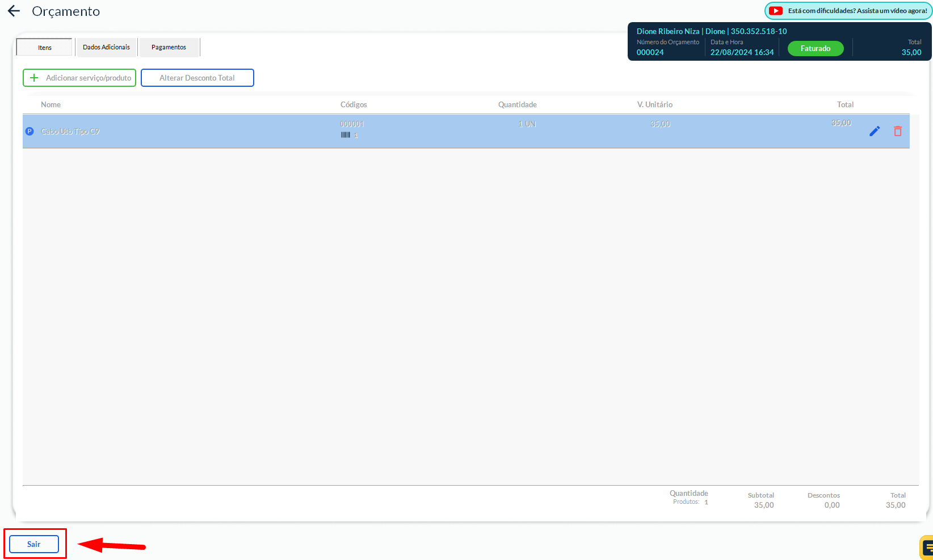Click the green Faturado status badge
Viewport: 933px width, 560px height.
815,49
